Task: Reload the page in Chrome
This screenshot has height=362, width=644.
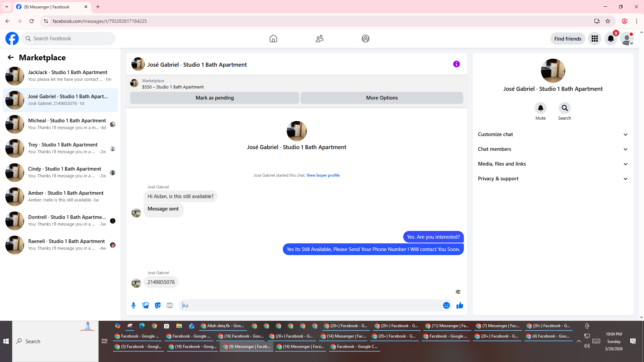Action: tap(32, 21)
